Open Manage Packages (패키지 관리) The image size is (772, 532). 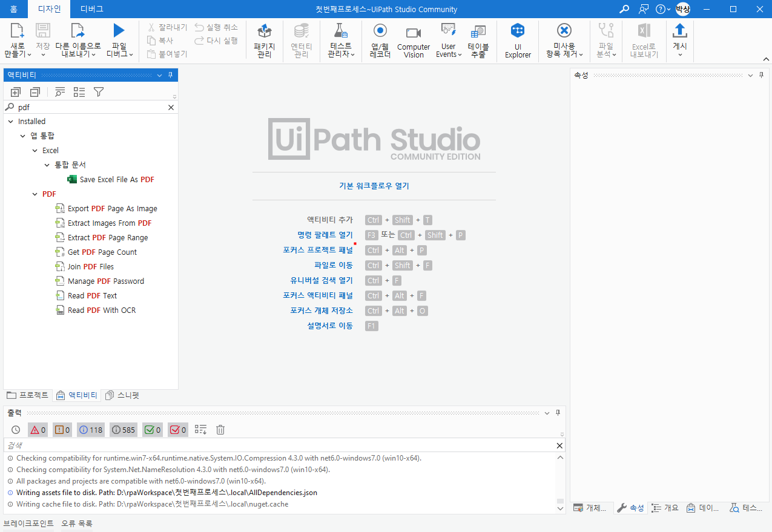click(x=264, y=41)
